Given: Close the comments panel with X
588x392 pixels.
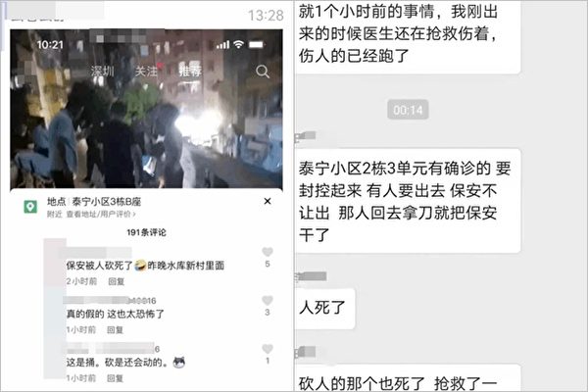Looking at the screenshot, I should (x=268, y=202).
